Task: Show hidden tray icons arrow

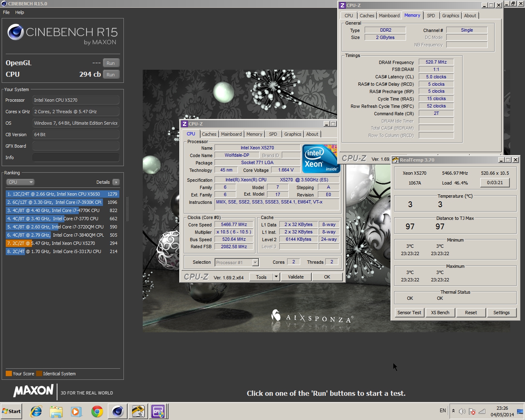Action: pyautogui.click(x=453, y=411)
